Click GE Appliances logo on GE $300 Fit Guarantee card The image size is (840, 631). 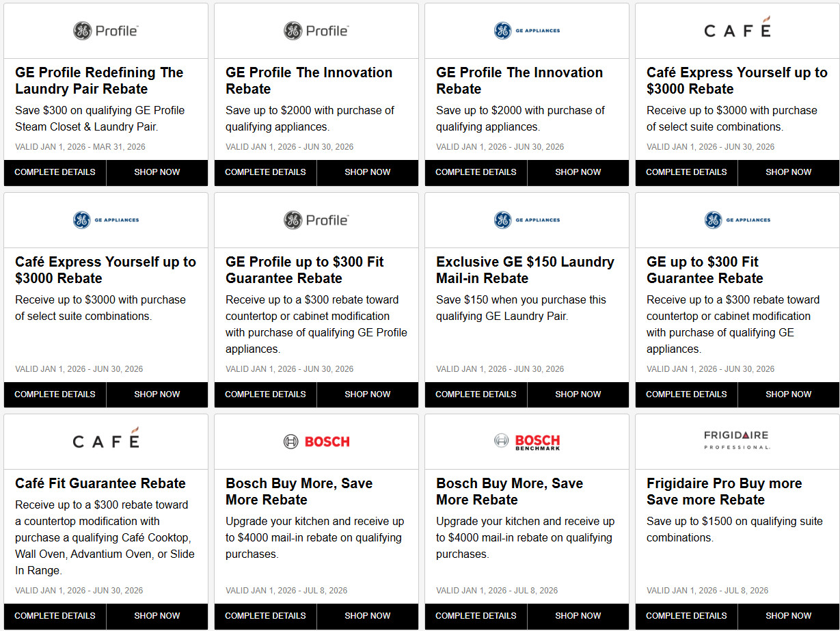click(x=737, y=220)
